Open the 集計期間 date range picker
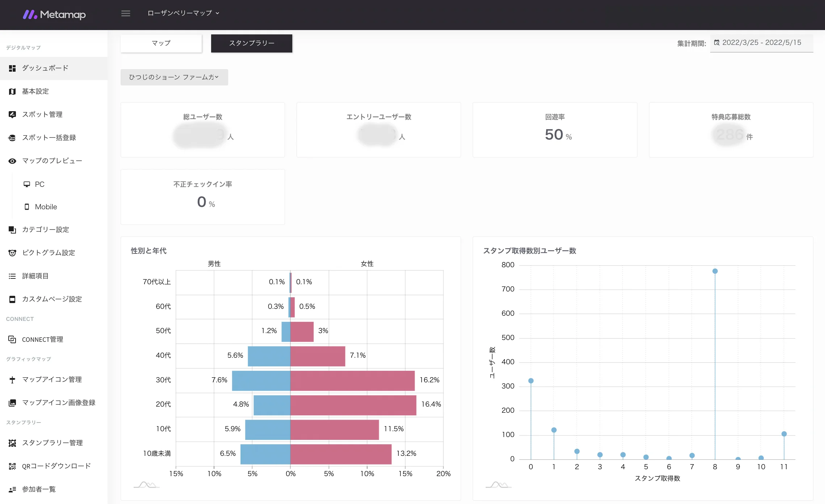The image size is (825, 504). (x=761, y=43)
